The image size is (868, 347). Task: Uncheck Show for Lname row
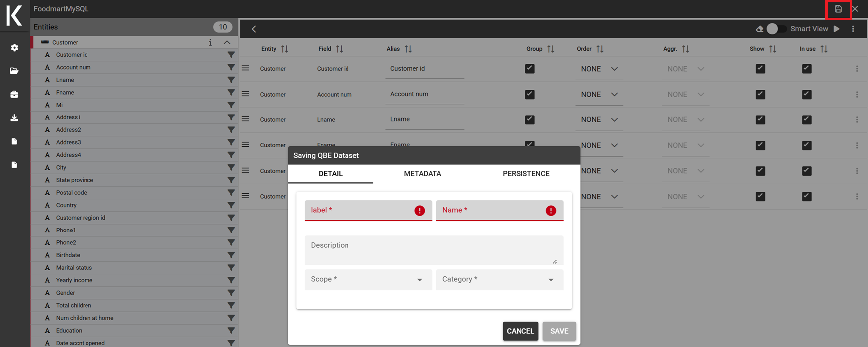[x=760, y=119]
